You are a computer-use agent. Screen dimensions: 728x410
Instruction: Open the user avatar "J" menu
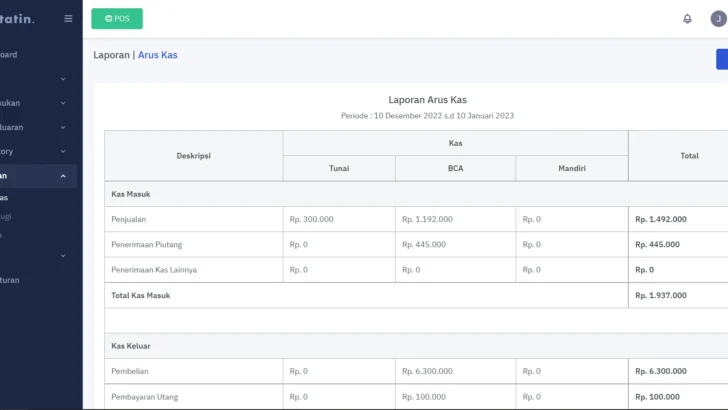click(x=718, y=19)
